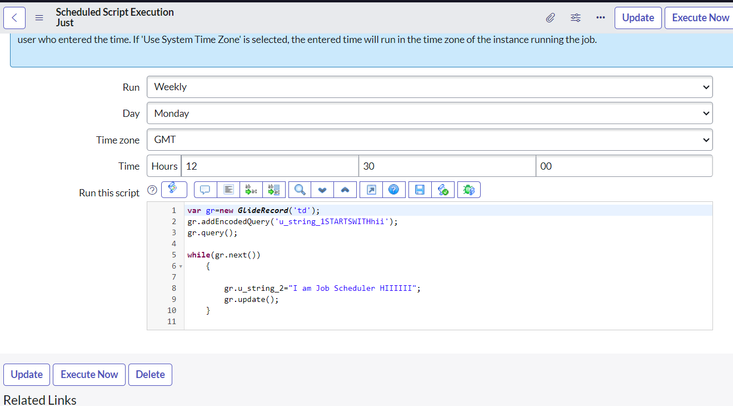Collapse the code fold arrow at line 6

point(181,266)
